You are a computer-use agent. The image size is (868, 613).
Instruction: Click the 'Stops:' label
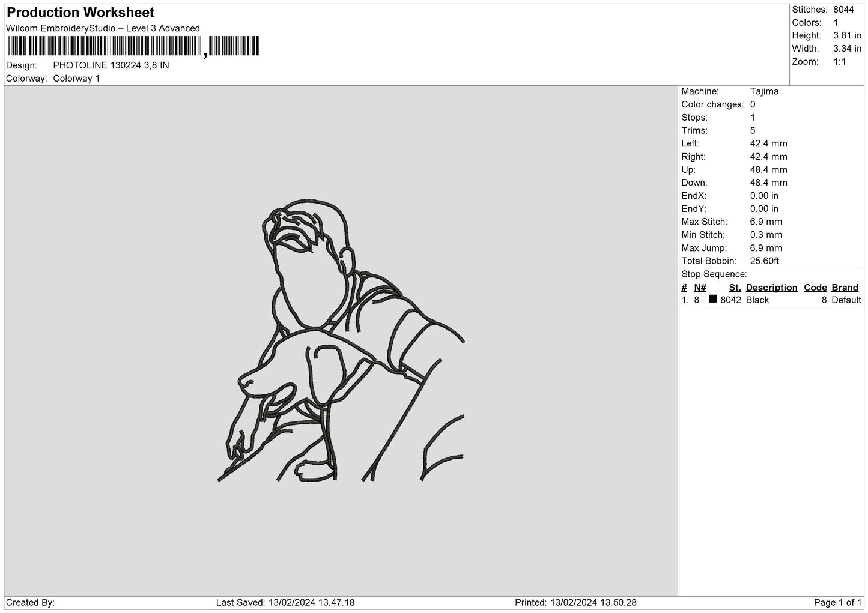[x=694, y=118]
